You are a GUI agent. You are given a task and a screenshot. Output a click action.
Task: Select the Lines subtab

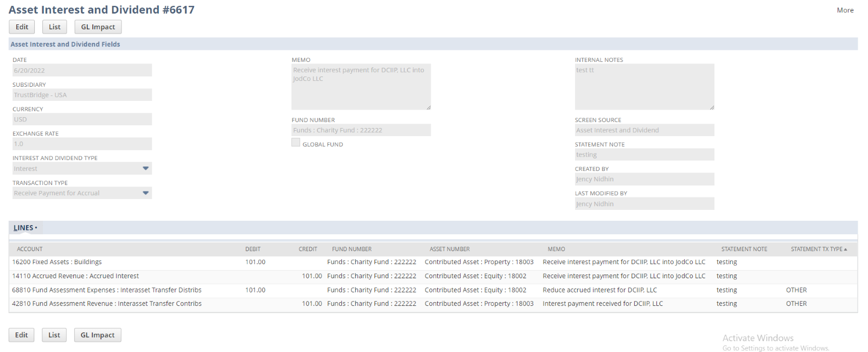(24, 228)
